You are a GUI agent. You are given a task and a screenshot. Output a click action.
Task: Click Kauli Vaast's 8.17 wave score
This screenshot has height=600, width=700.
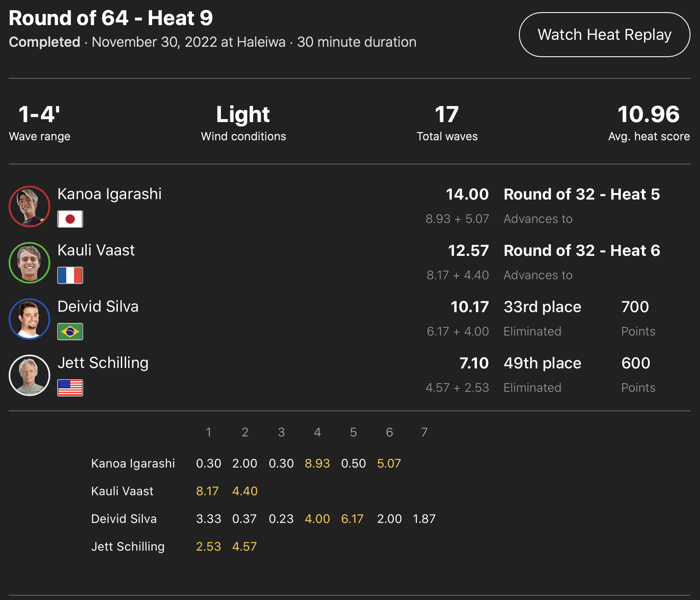207,491
